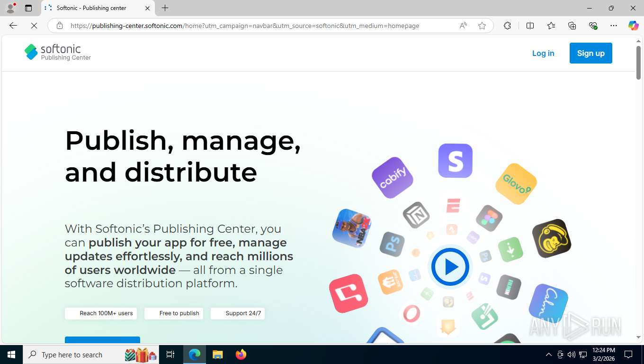Click the Support 24/7 badge
This screenshot has width=644, height=364.
pyautogui.click(x=238, y=313)
